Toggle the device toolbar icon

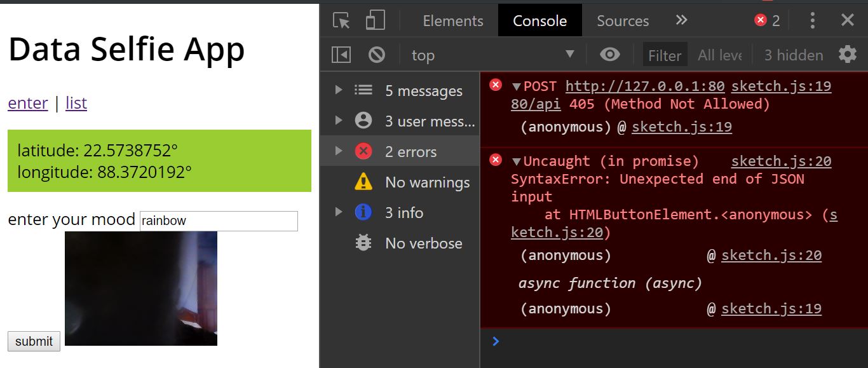click(x=375, y=20)
